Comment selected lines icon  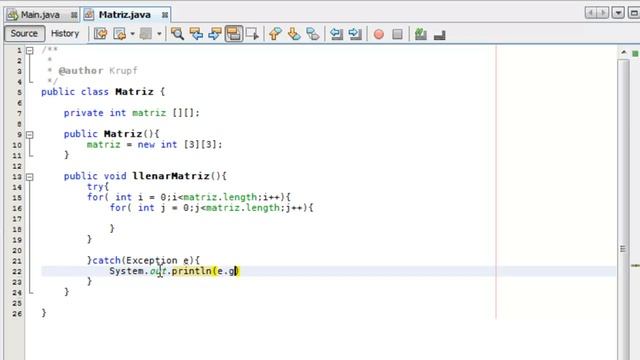420,34
